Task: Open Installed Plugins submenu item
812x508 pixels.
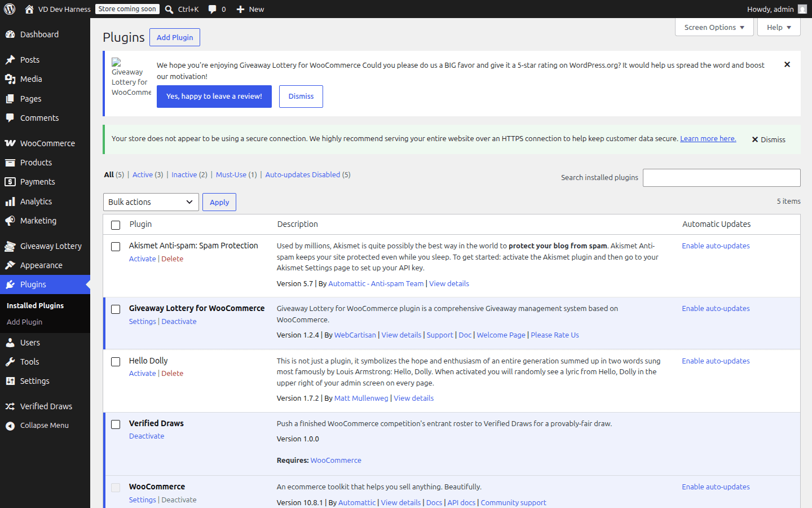Action: point(35,305)
